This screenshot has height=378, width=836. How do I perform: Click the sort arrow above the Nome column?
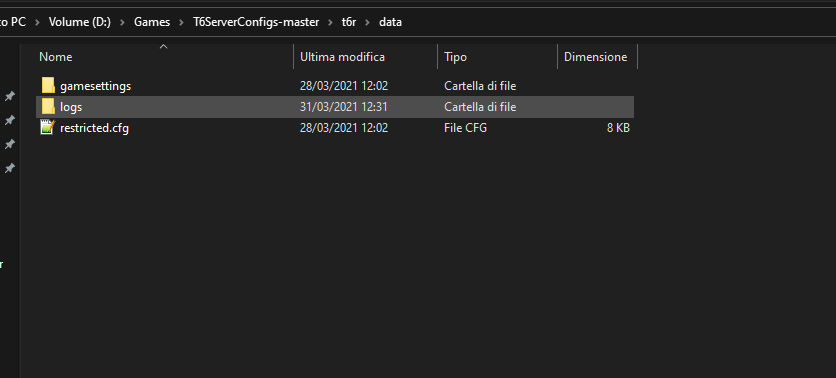click(x=164, y=47)
